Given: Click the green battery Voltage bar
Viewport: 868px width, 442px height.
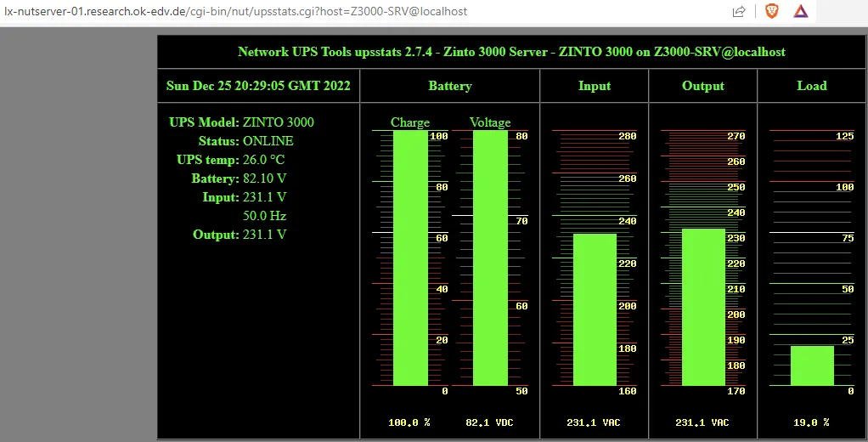Looking at the screenshot, I should coord(490,258).
